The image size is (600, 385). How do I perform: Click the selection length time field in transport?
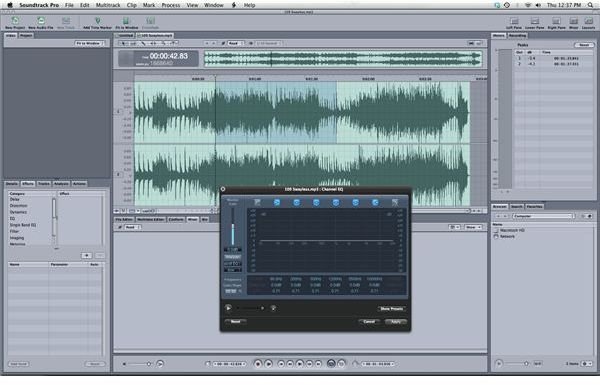pos(378,364)
